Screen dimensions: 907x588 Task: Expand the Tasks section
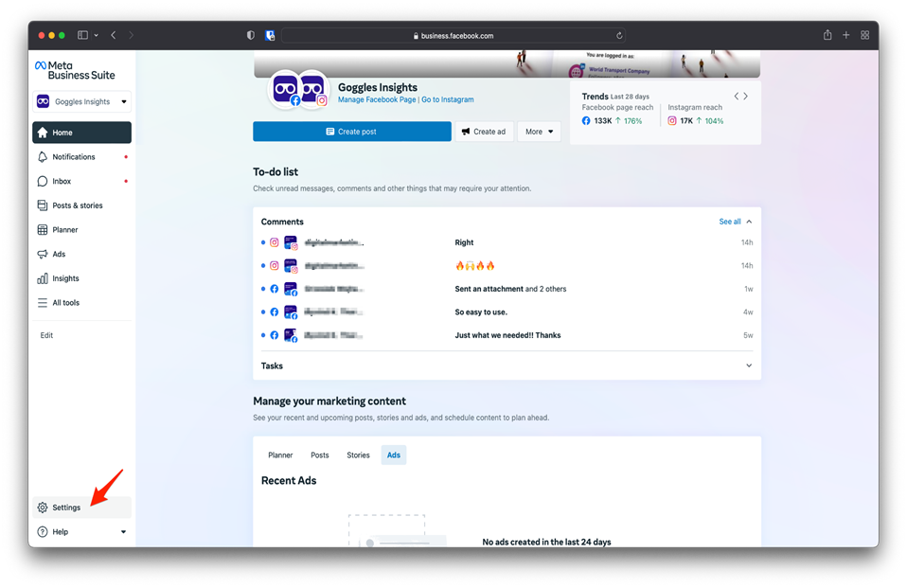click(748, 365)
